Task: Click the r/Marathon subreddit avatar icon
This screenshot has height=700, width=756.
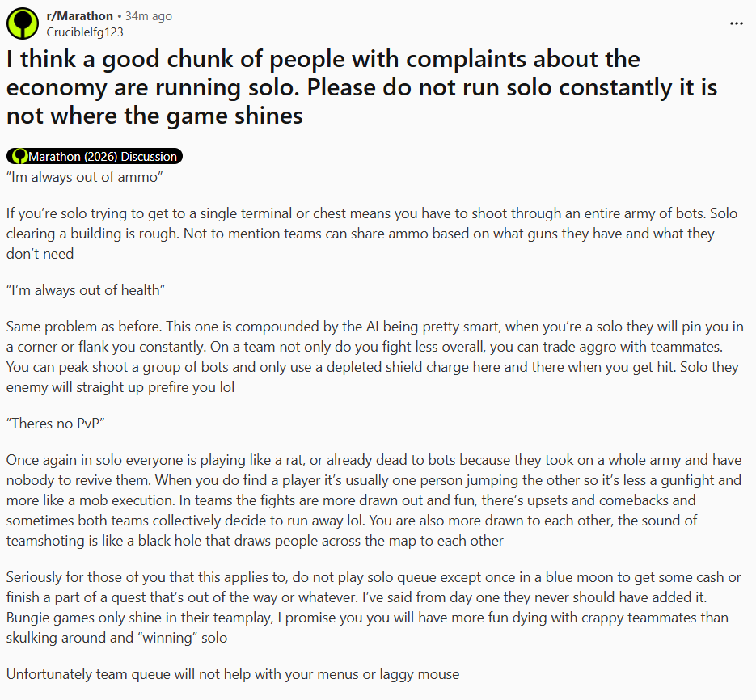Action: [x=23, y=23]
